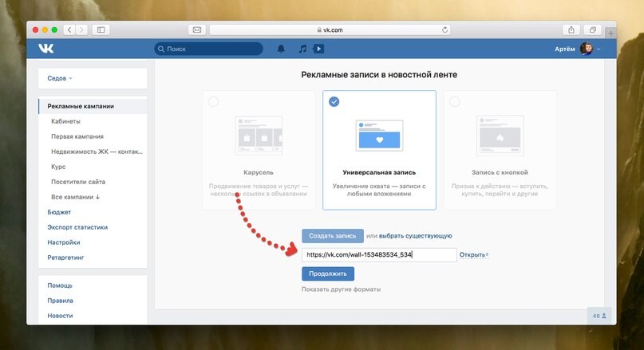Show all tabs icon in Safari
This screenshot has height=350, width=644.
pyautogui.click(x=593, y=29)
